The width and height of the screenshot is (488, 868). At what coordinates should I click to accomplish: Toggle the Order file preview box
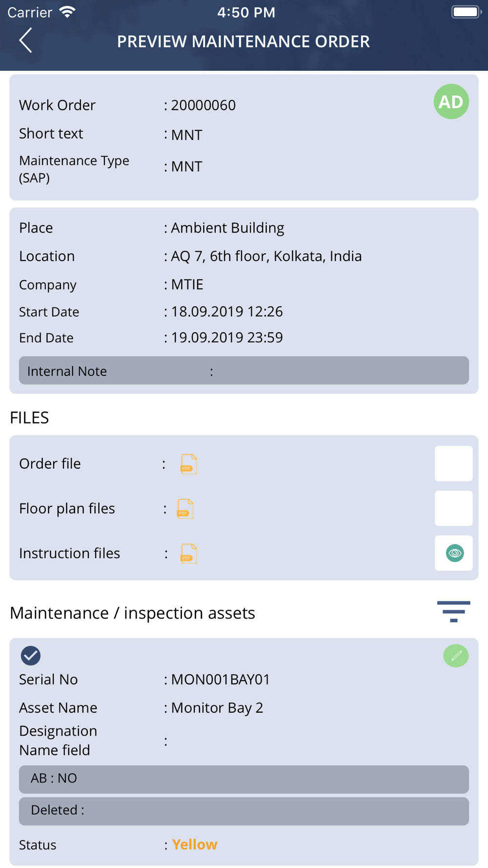pos(454,463)
